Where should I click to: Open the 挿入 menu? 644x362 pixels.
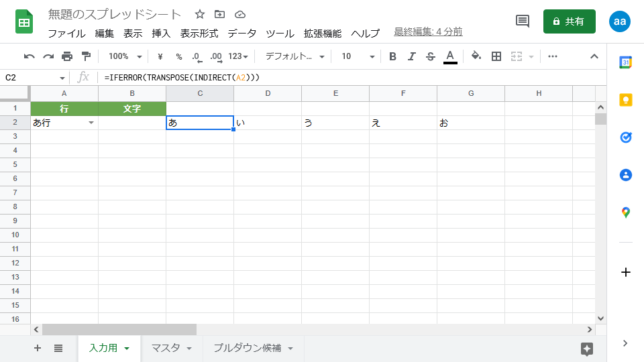click(x=161, y=34)
